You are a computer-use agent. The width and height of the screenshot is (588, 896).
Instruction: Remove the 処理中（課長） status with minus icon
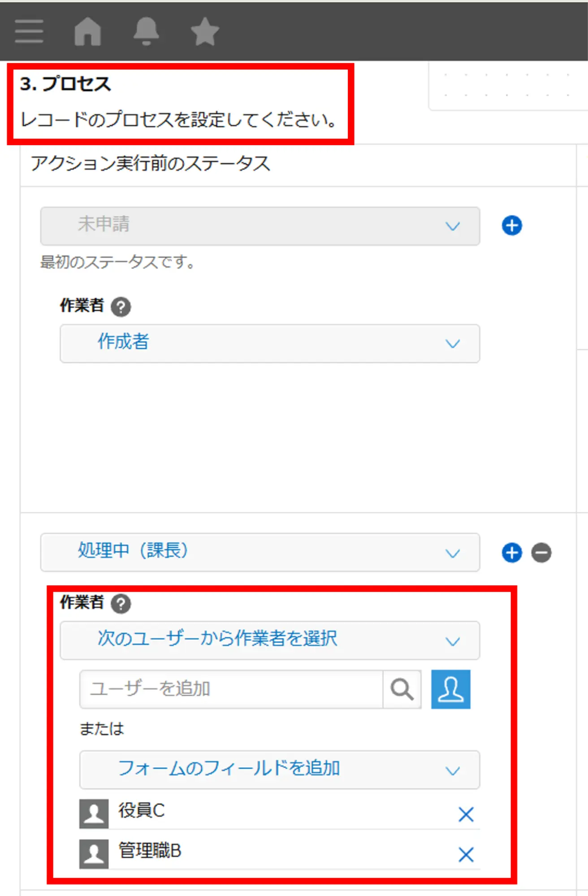541,553
